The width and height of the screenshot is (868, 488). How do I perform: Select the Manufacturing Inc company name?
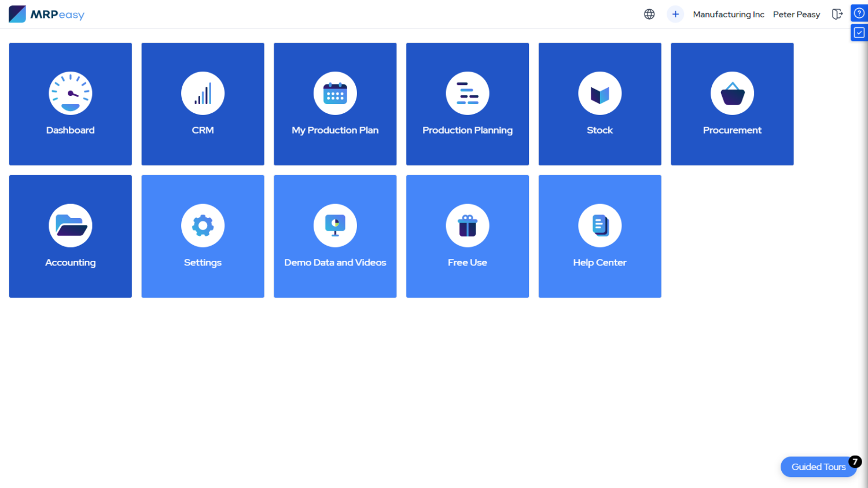[728, 14]
